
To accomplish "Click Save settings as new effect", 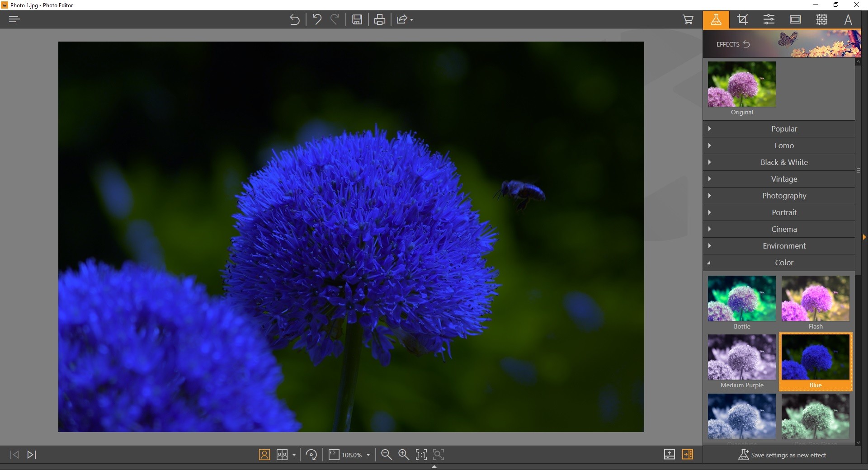I will (782, 455).
